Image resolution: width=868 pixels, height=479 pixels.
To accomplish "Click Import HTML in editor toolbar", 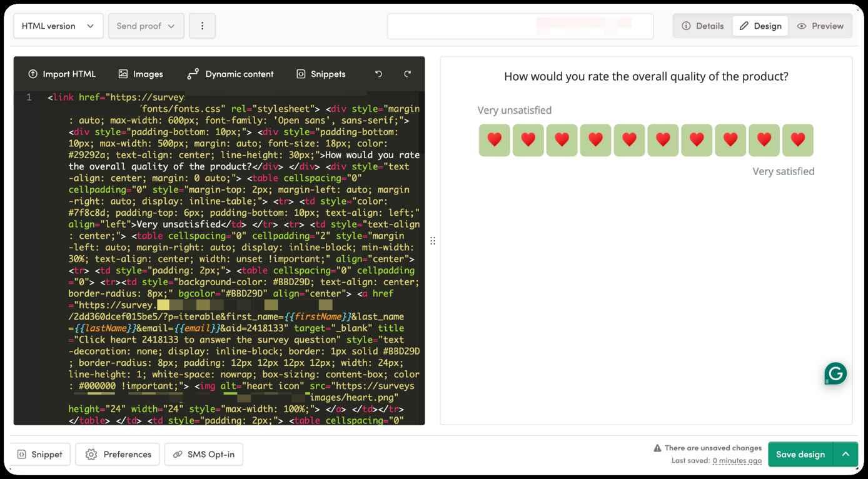I will 62,74.
